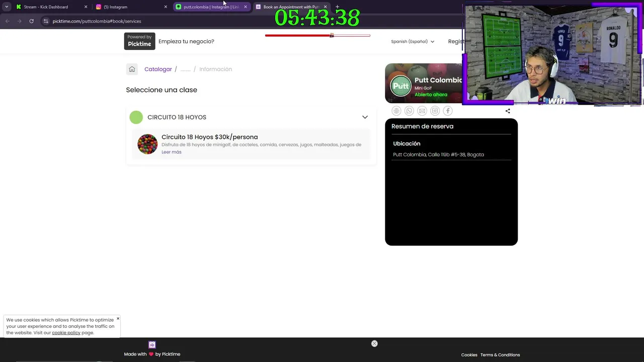Open Spanish (Español) language dropdown

coord(413,41)
